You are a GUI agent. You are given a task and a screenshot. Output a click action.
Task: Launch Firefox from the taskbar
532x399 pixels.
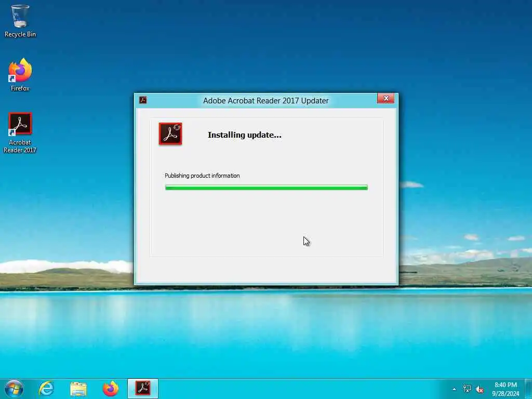click(x=111, y=389)
